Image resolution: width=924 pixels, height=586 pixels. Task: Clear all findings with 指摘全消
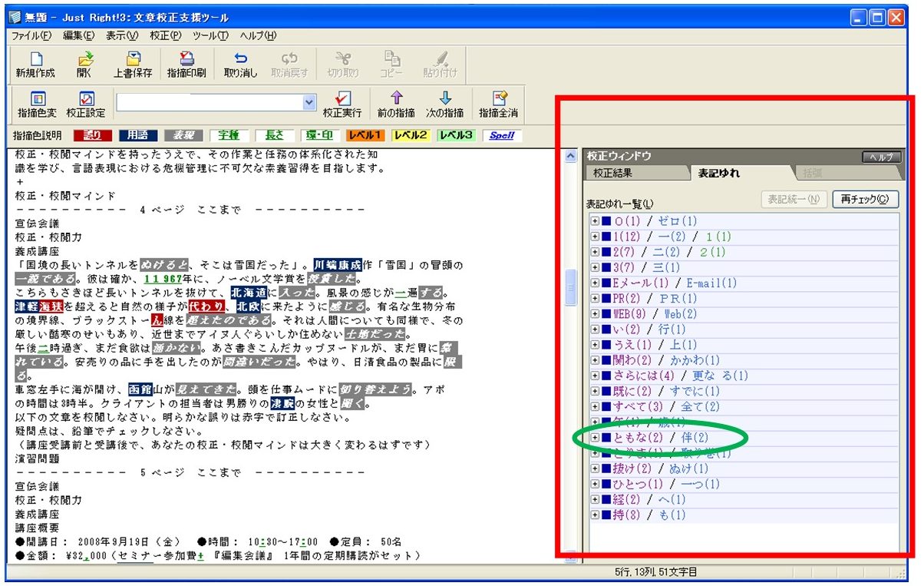click(x=499, y=104)
